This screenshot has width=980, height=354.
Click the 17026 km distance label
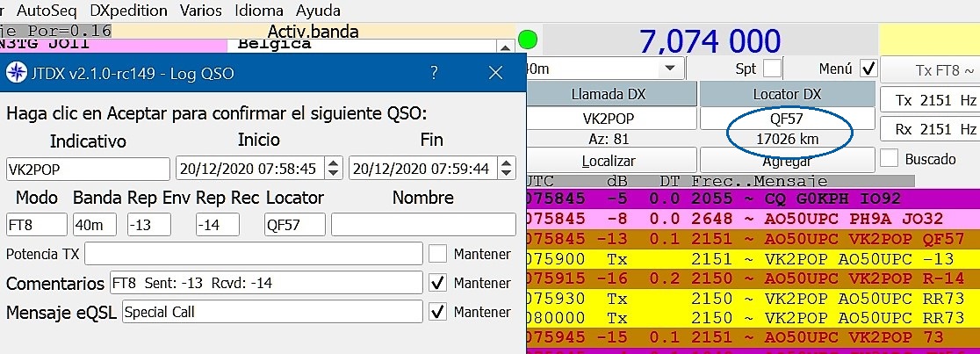pyautogui.click(x=787, y=139)
